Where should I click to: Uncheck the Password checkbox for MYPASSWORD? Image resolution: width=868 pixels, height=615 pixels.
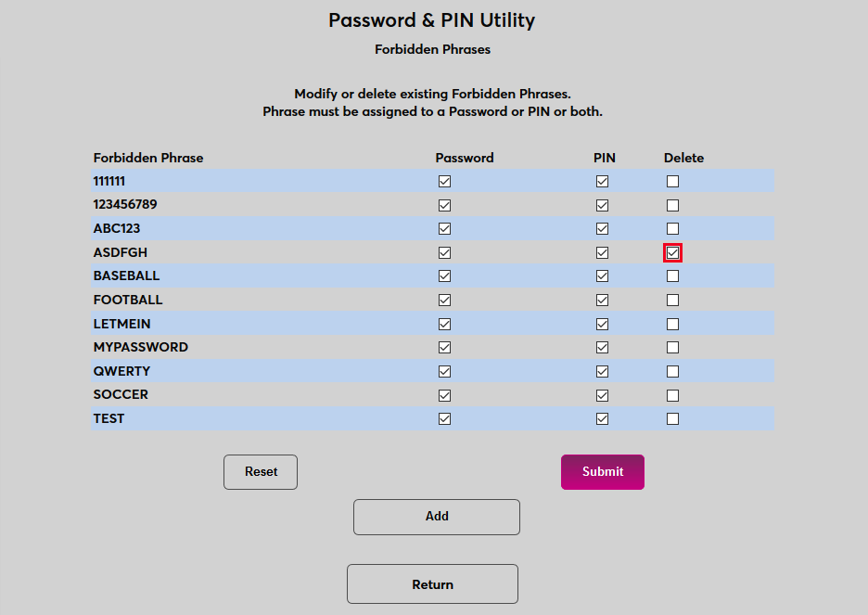click(444, 347)
